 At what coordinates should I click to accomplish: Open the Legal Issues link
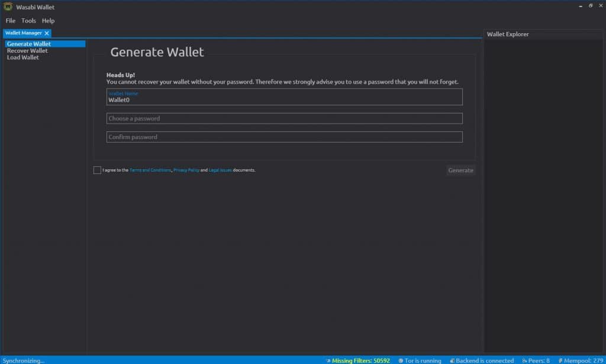click(220, 170)
